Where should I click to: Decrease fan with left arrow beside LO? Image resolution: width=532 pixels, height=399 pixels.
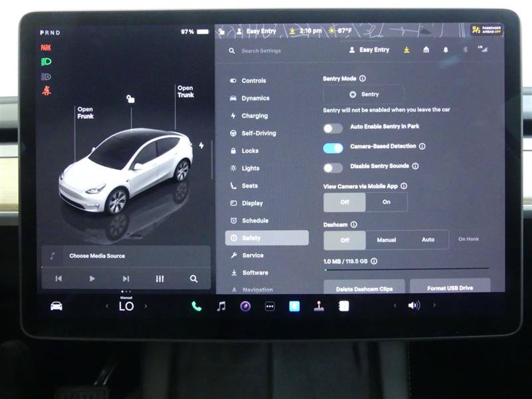click(x=107, y=306)
